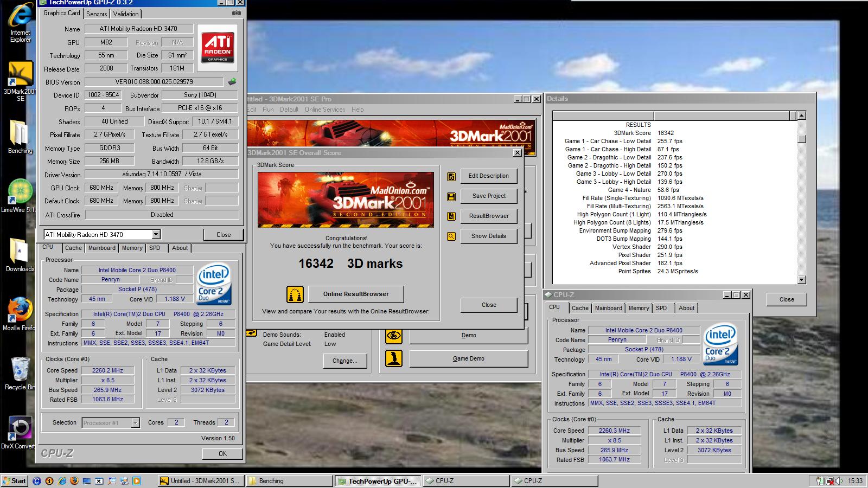Click the Save Project button

pos(489,196)
